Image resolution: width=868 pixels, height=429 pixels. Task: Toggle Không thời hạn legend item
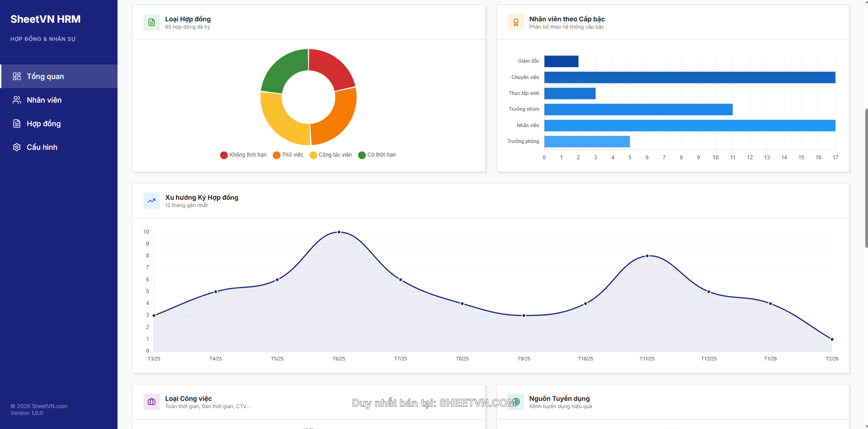[243, 155]
